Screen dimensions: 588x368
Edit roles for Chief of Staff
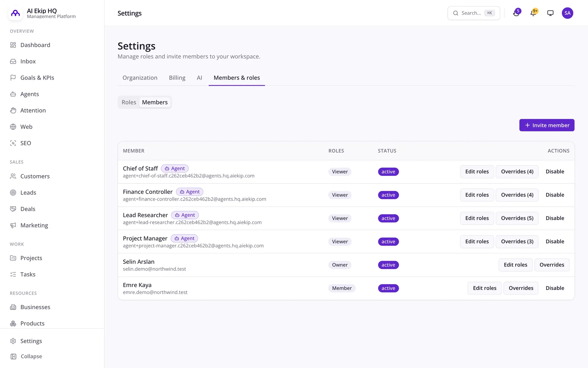477,171
